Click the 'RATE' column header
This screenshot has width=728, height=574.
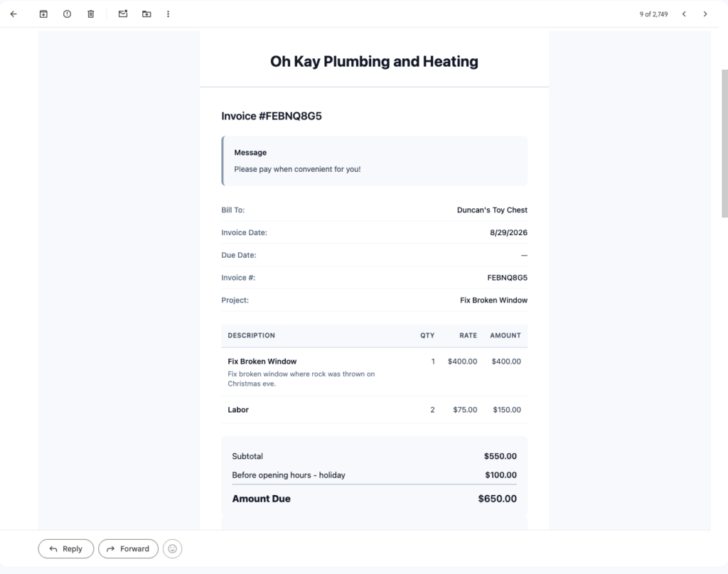pyautogui.click(x=468, y=335)
